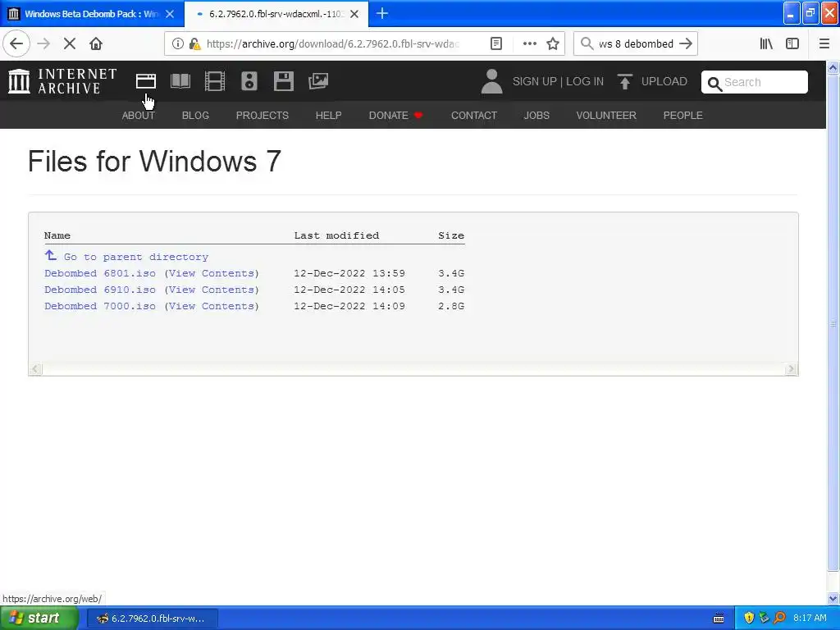This screenshot has height=630, width=840.
Task: Open the Library bookshelf icon
Action: pyautogui.click(x=766, y=43)
